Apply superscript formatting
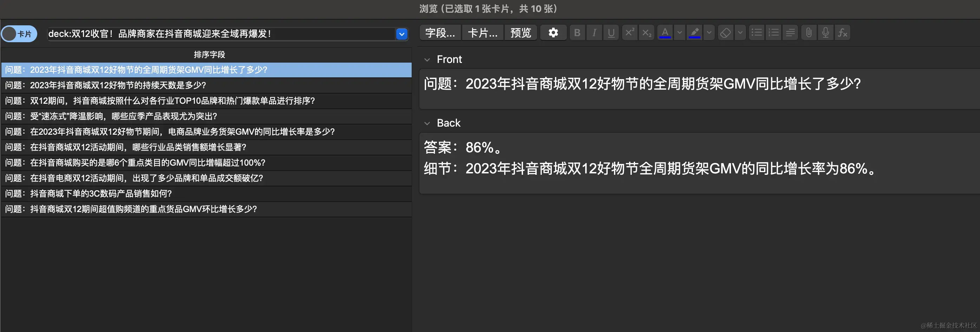Viewport: 980px width, 332px height. click(x=629, y=33)
